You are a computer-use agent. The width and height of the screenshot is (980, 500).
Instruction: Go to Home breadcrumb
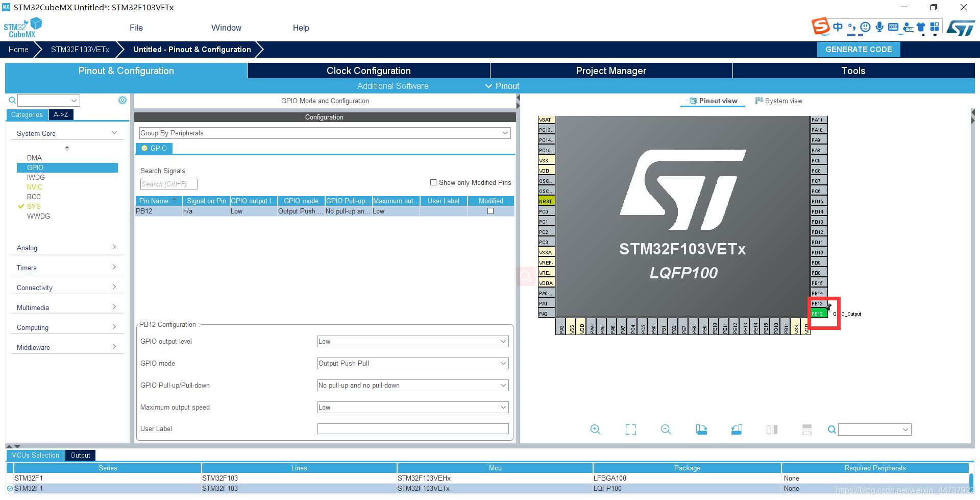coord(18,50)
